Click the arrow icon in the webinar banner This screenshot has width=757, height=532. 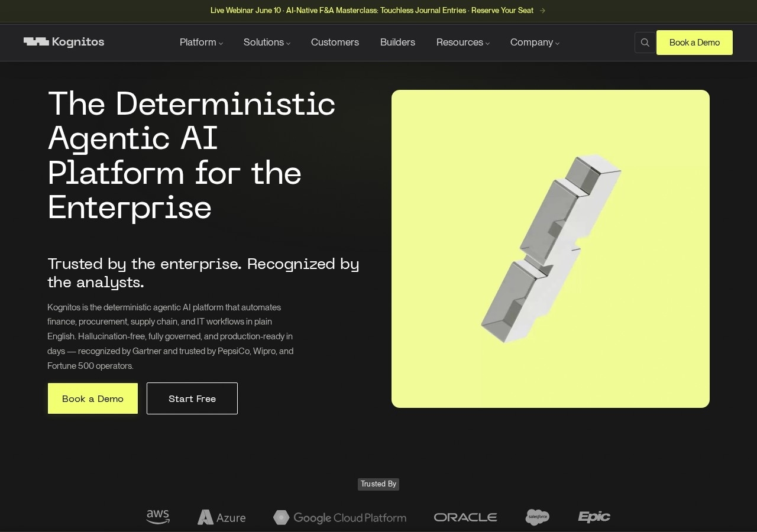pos(542,11)
